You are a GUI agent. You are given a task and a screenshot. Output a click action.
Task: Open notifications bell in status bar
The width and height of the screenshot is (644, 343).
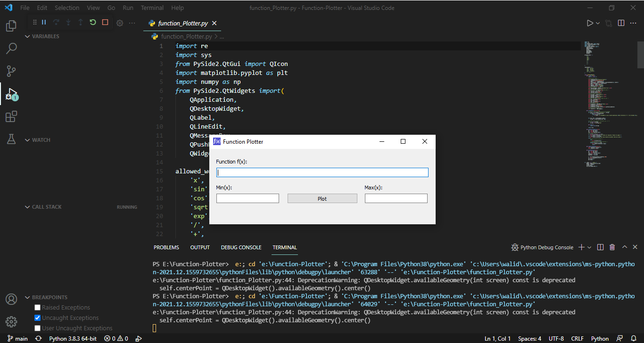tap(633, 338)
